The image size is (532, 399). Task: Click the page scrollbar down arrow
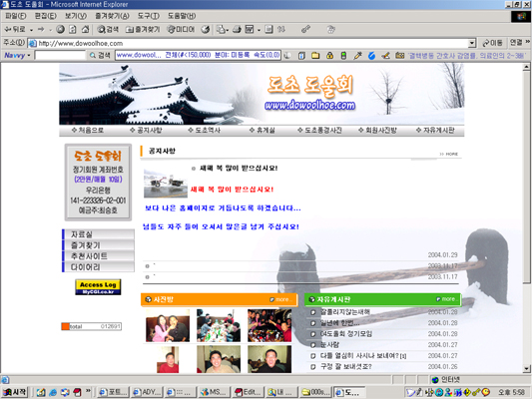(x=526, y=368)
